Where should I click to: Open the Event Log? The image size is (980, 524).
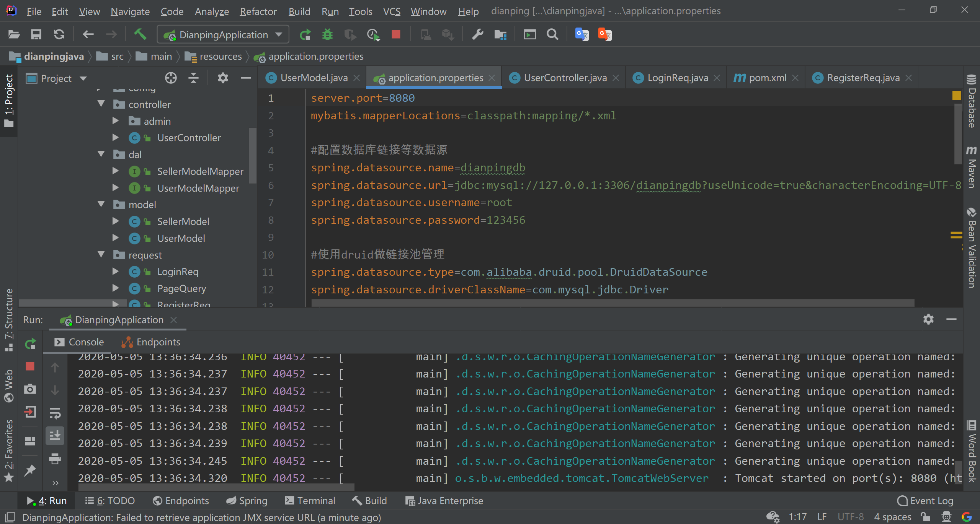(925, 501)
